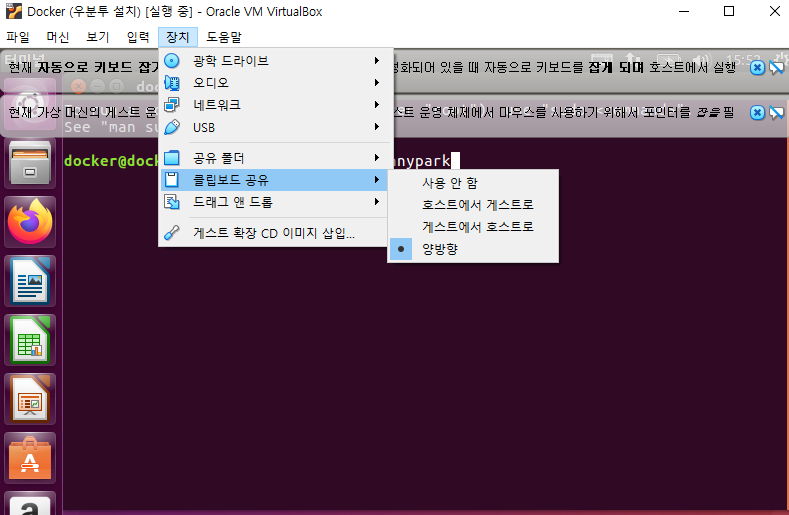Expand the 드래그 앤 드롭 submenu

coord(276,202)
